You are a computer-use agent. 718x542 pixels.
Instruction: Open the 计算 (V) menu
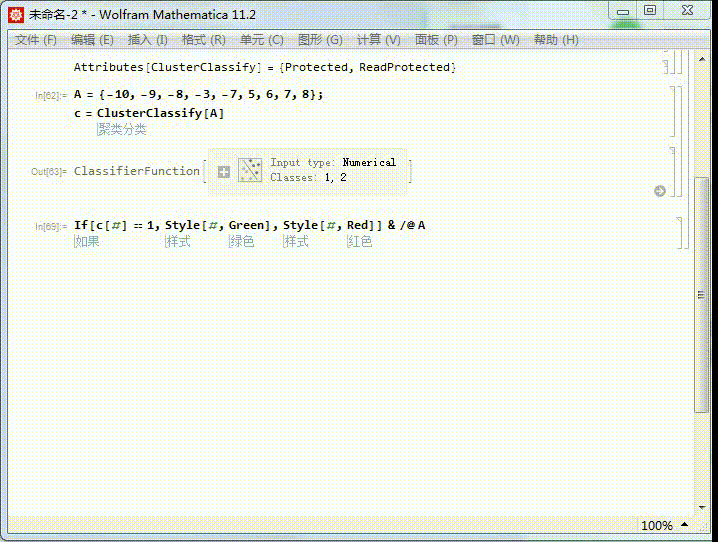(x=378, y=40)
